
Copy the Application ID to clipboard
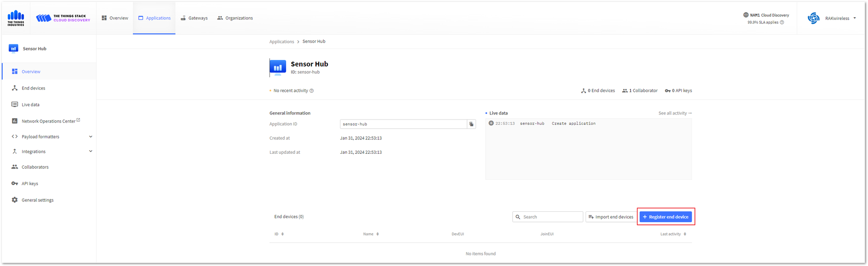coord(472,124)
